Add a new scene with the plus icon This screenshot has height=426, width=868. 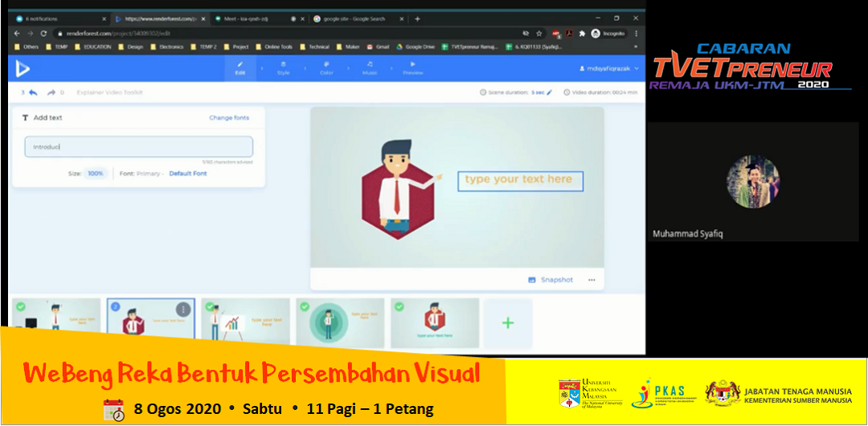[507, 323]
